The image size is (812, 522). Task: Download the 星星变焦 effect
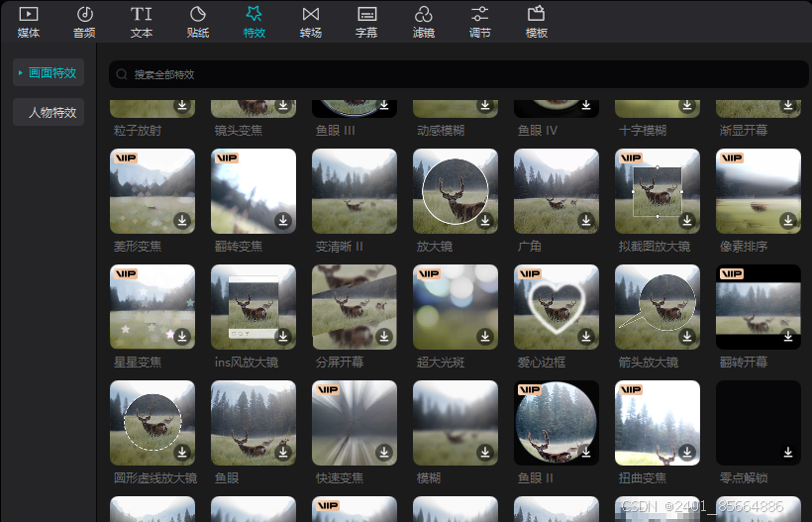click(x=182, y=337)
